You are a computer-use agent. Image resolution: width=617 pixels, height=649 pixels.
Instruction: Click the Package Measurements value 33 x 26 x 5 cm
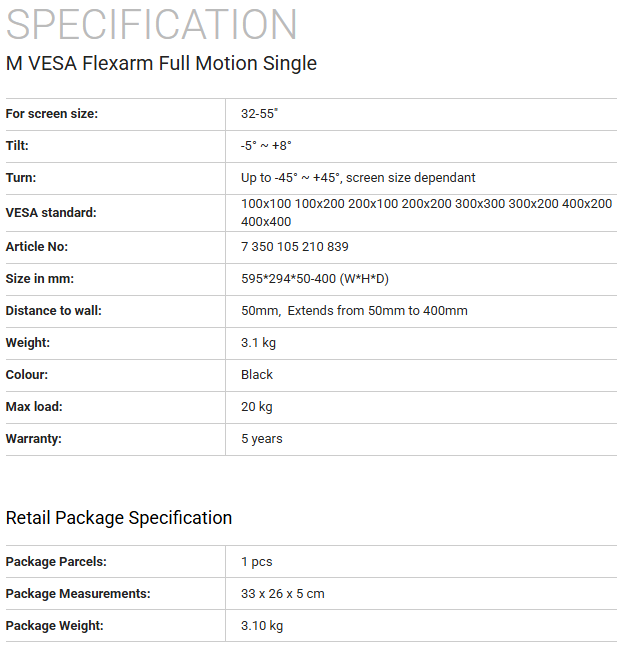pyautogui.click(x=283, y=594)
